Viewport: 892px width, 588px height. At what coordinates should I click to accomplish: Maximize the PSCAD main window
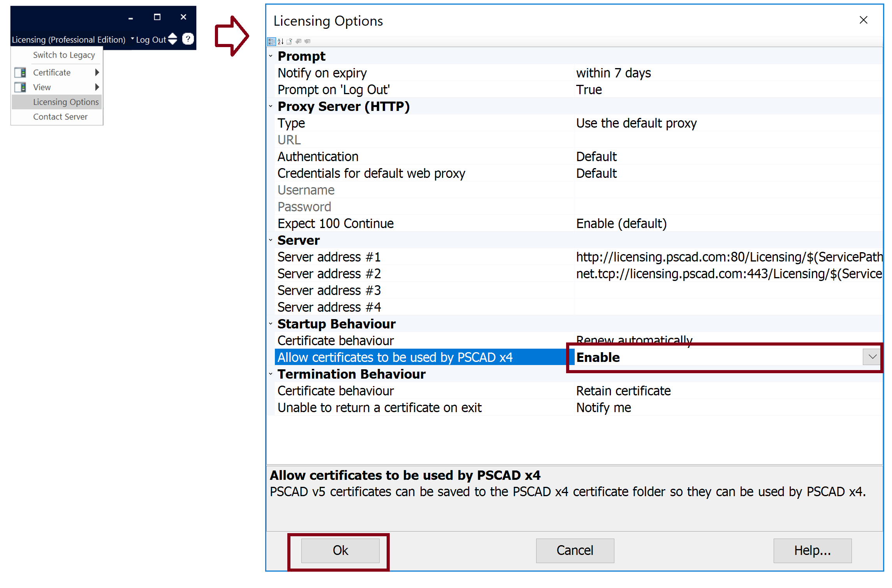coord(157,17)
